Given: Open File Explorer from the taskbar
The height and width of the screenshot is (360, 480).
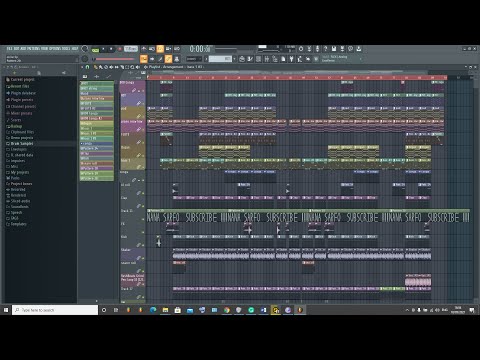Looking at the screenshot, I should tap(165, 310).
